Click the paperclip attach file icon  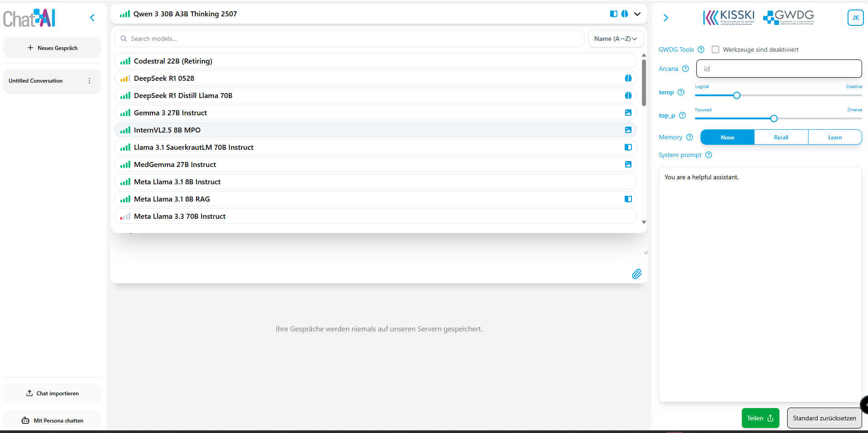click(636, 274)
